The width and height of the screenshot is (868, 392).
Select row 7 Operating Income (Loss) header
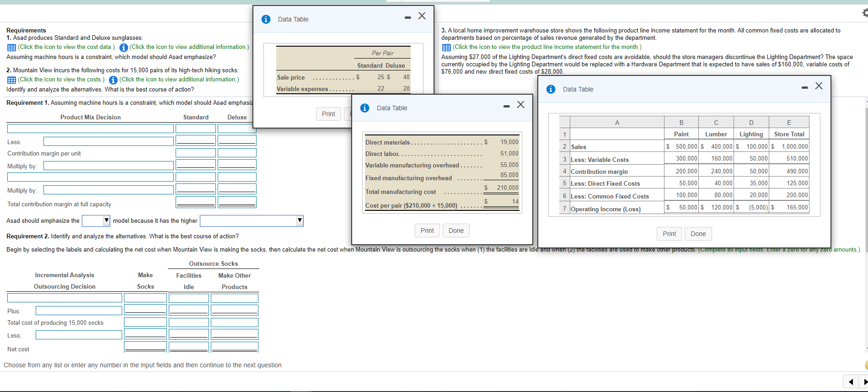coord(564,209)
